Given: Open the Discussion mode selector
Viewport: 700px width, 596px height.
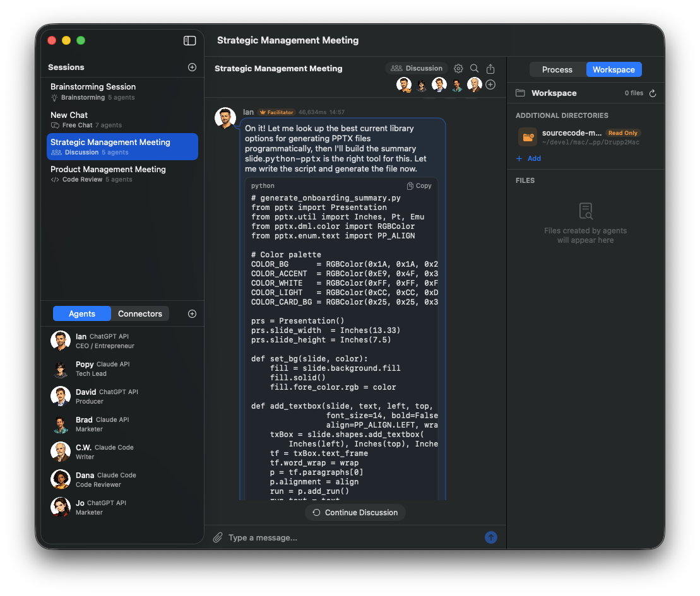Looking at the screenshot, I should coord(417,68).
